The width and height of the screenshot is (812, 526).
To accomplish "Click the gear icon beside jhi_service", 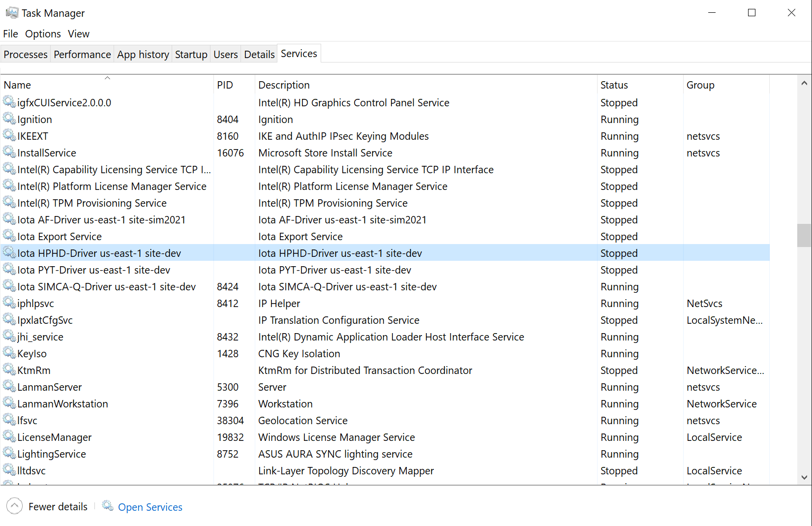I will click(9, 336).
